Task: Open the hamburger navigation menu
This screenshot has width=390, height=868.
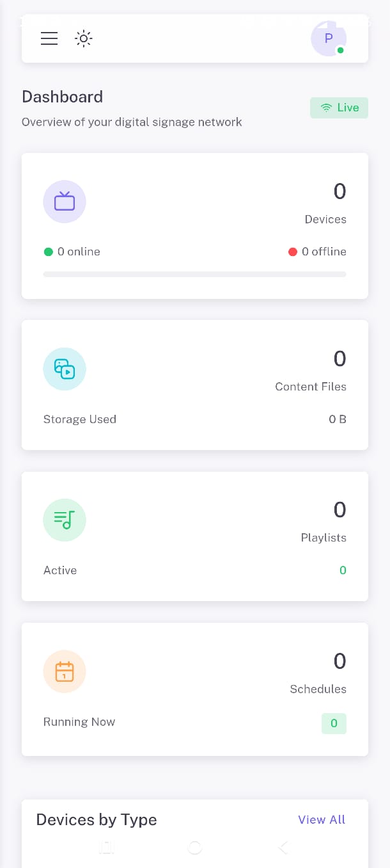Action: [49, 38]
